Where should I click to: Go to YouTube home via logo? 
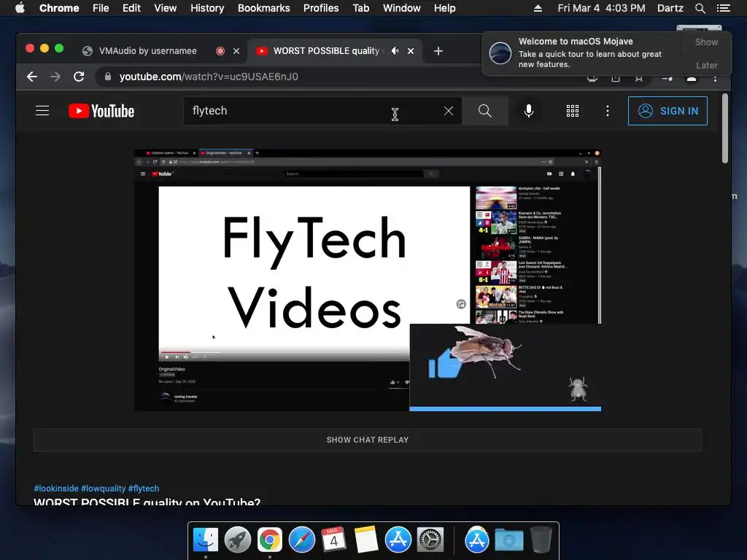click(x=101, y=111)
